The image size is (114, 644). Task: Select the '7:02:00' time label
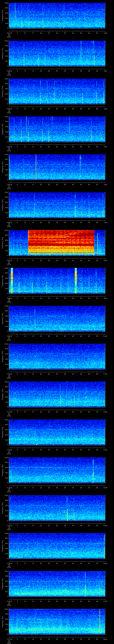[x=9, y=71]
